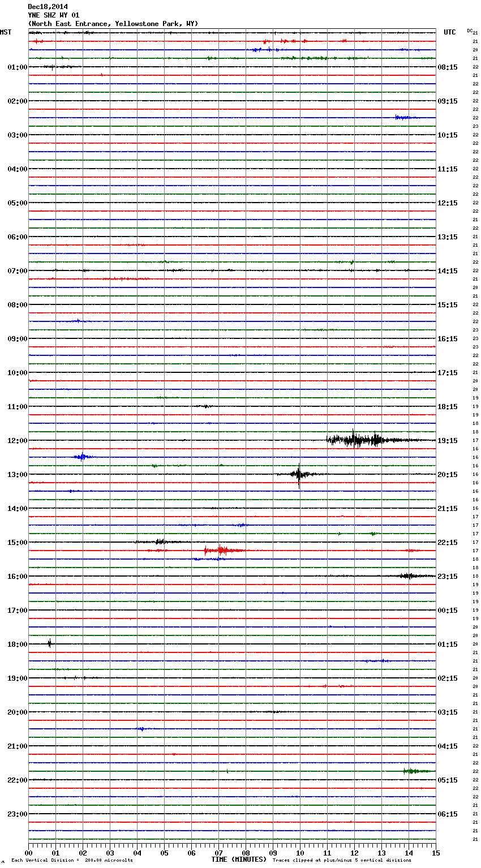Click the "03:00" MST time label
This screenshot has width=481, height=868.
[18, 135]
